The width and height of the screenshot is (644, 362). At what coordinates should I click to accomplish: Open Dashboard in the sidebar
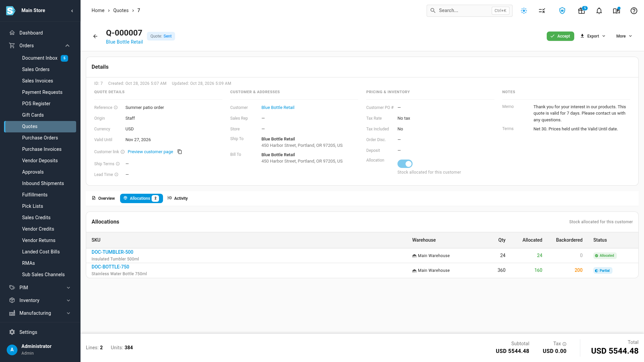click(31, 33)
